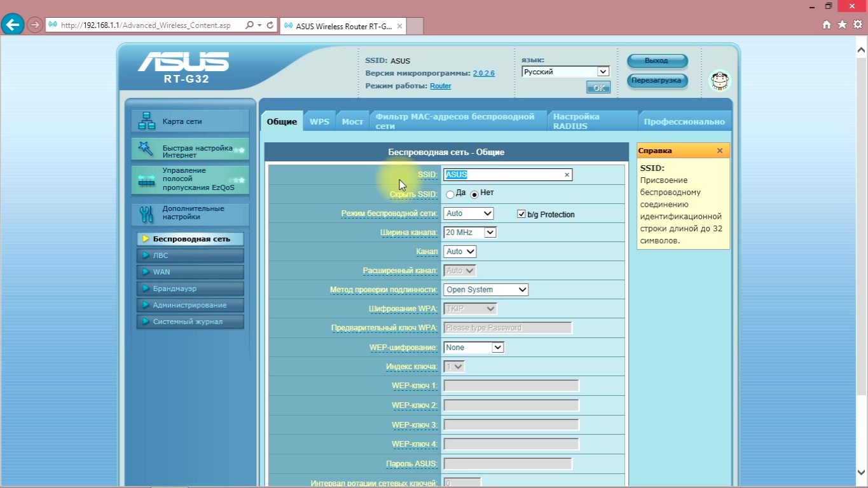
Task: Open Дополнительные настройки menu item
Action: point(190,214)
